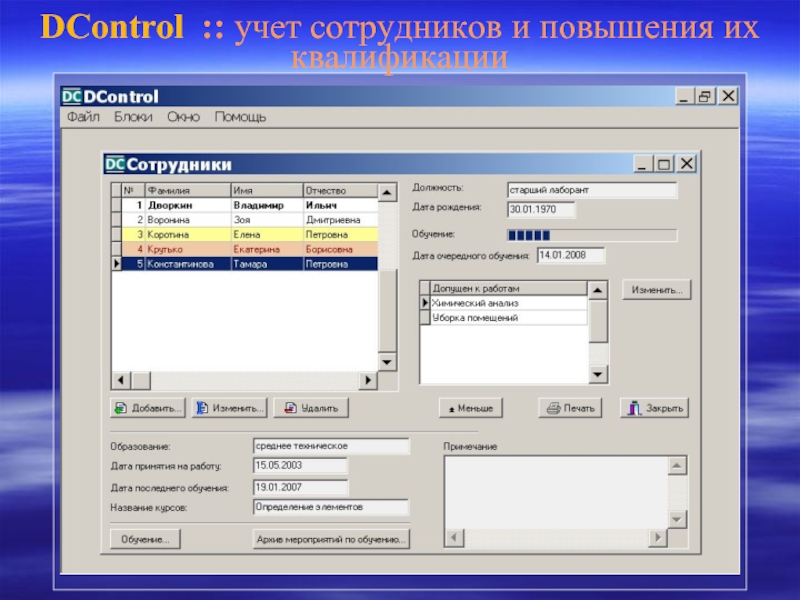
Task: Click the Дата рождения field
Action: 541,210
